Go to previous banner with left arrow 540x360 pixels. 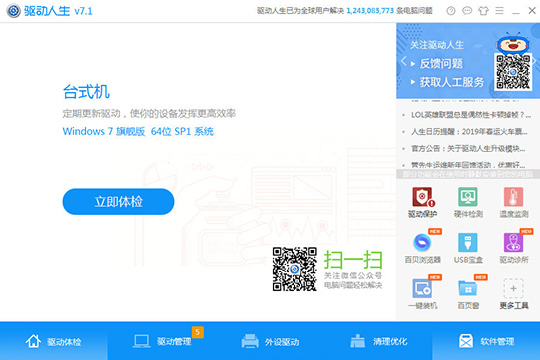(404, 61)
